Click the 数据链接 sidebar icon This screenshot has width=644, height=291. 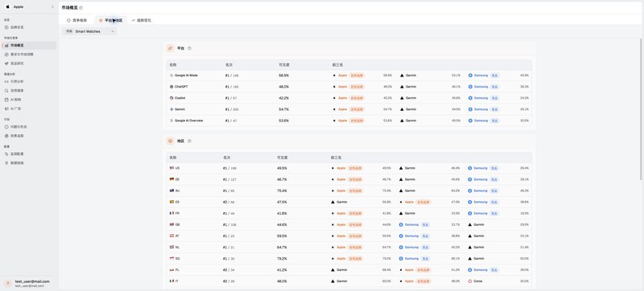(6, 162)
